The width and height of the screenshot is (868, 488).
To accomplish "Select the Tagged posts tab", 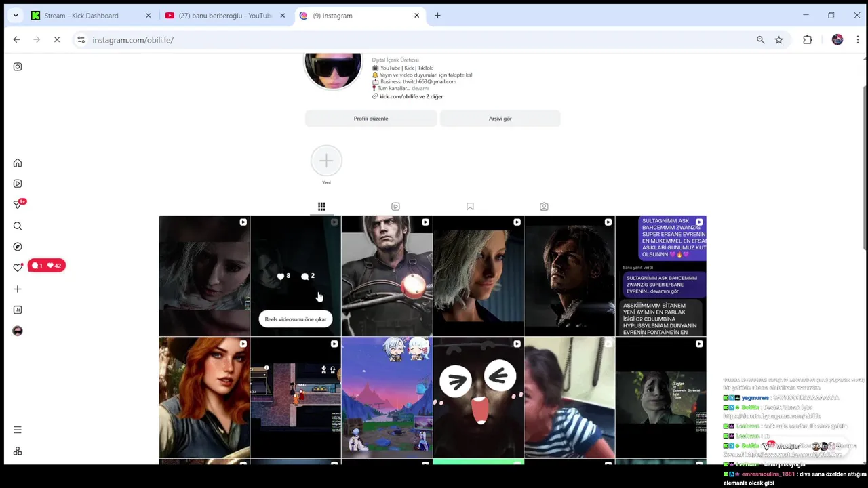I will [544, 207].
